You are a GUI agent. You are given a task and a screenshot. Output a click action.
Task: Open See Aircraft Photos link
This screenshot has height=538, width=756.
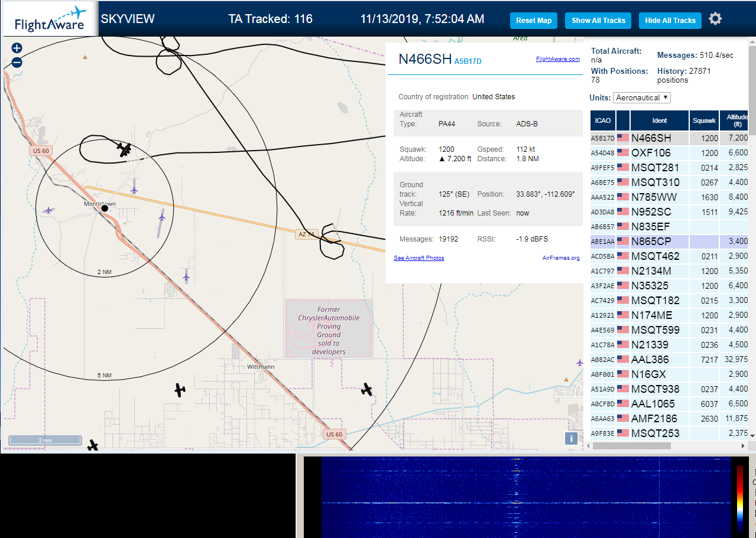[418, 258]
